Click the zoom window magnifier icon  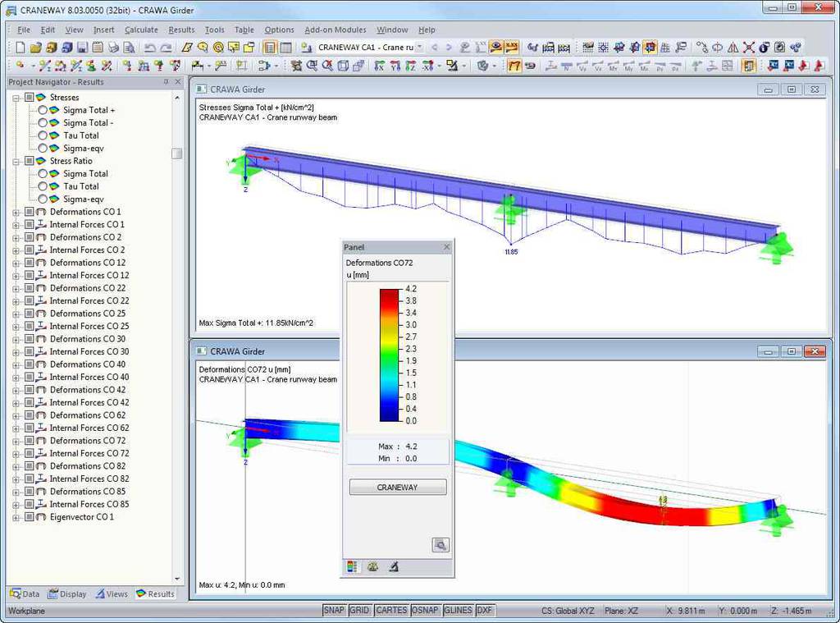point(312,66)
